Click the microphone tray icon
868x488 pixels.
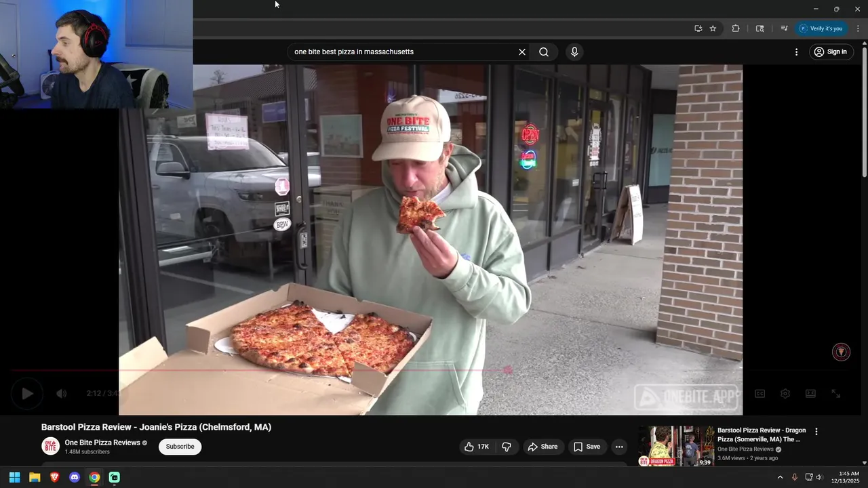point(795,477)
